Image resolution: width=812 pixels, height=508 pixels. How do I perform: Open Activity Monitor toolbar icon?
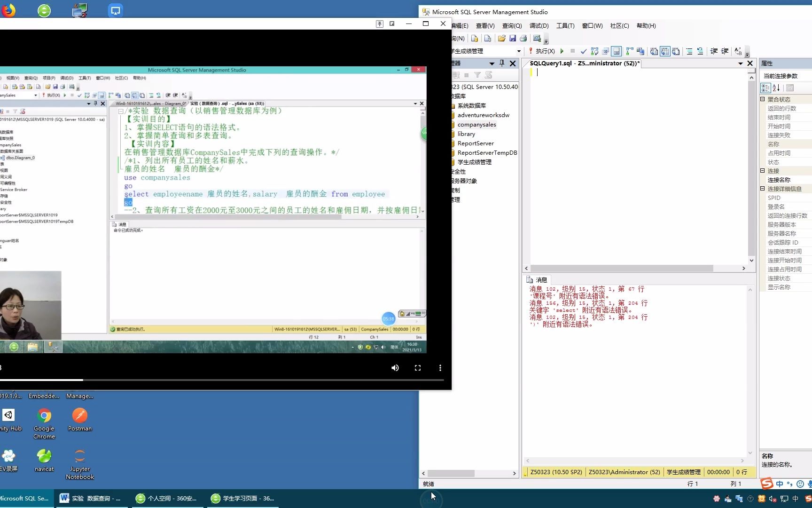click(537, 39)
